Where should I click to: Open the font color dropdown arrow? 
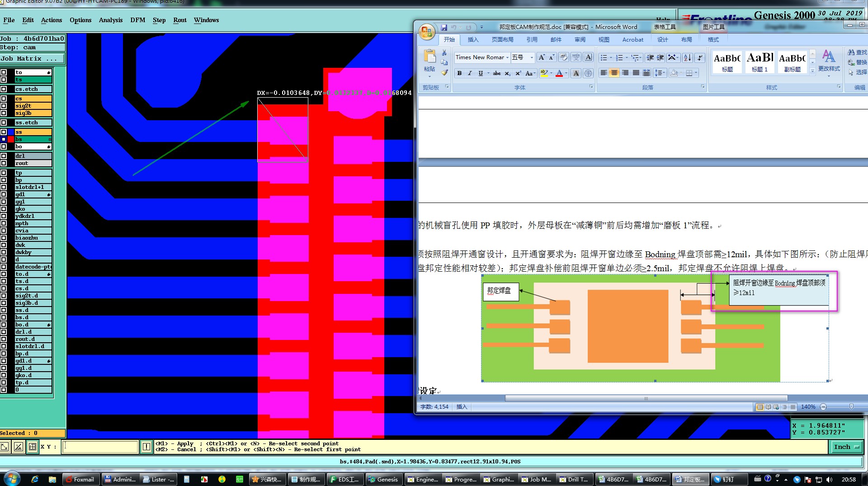tap(566, 73)
